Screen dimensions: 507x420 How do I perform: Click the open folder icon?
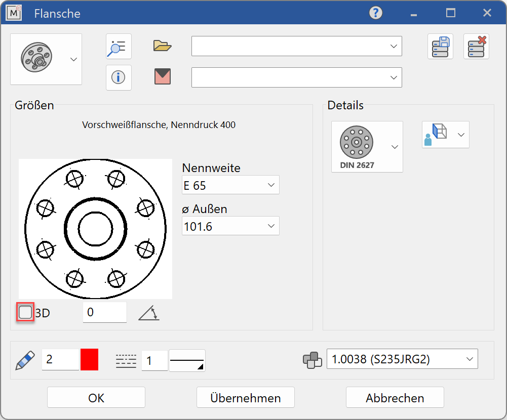tap(162, 46)
